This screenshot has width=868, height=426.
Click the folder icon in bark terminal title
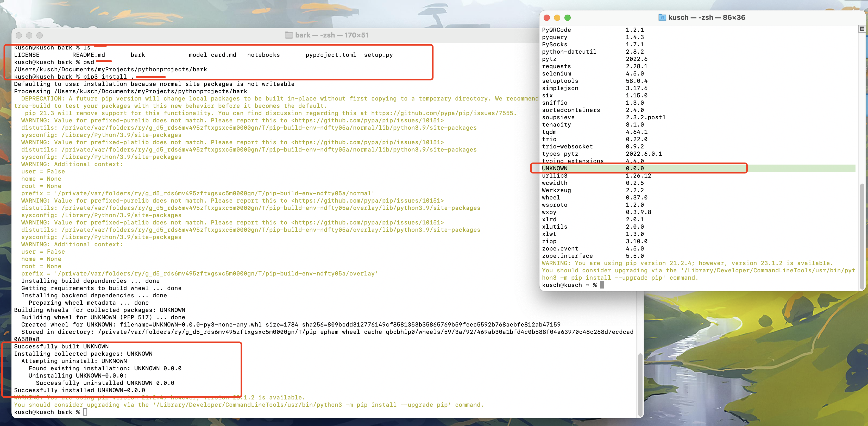point(289,35)
